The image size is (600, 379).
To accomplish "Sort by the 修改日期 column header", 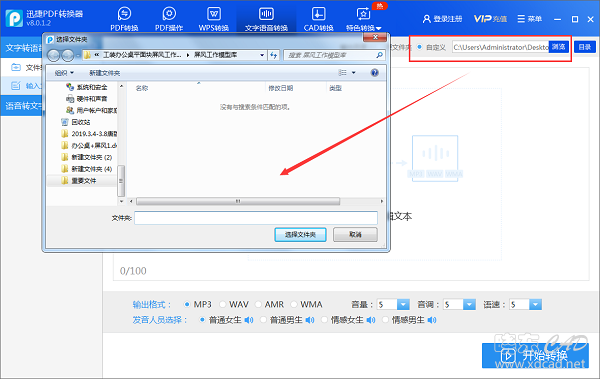I will [280, 88].
